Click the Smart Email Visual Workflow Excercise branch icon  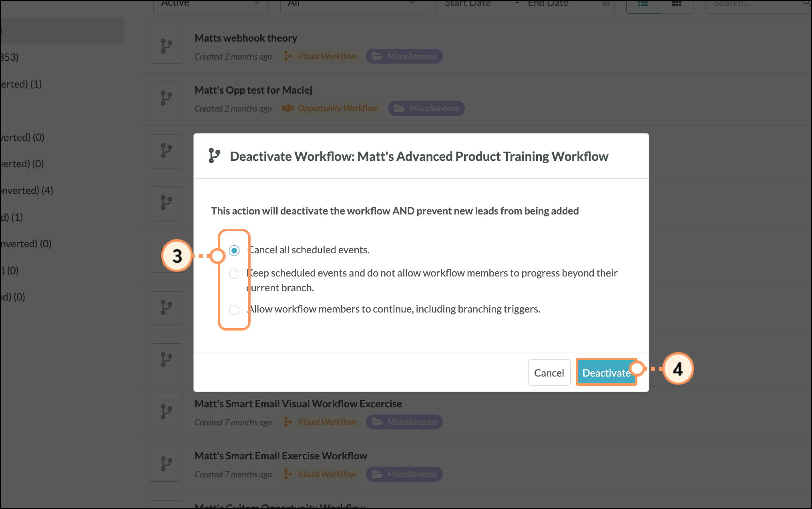[x=166, y=412]
